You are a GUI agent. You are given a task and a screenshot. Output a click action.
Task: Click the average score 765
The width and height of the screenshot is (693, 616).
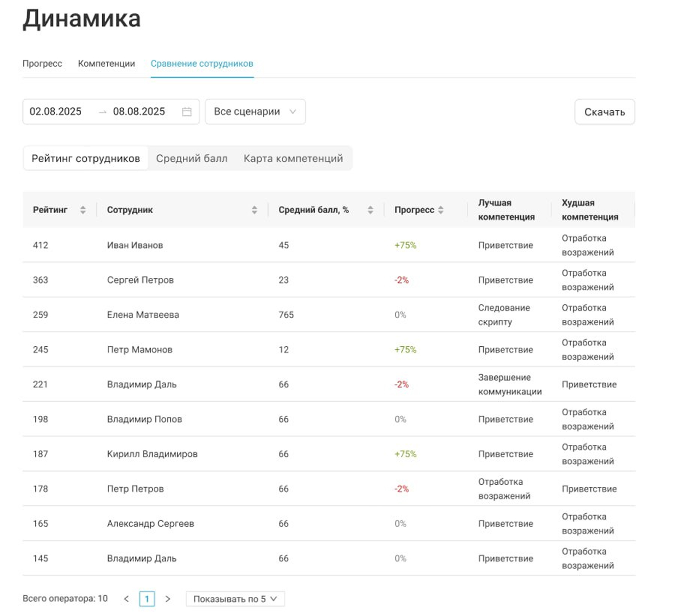pyautogui.click(x=286, y=315)
